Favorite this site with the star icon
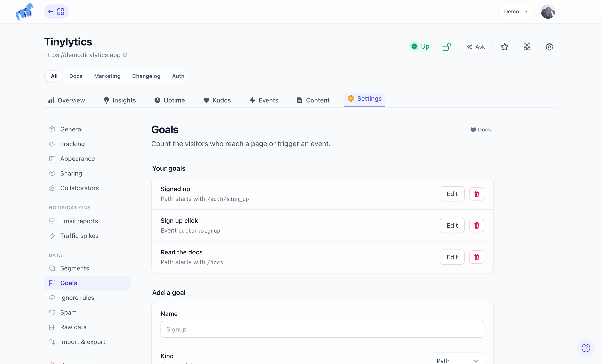 pyautogui.click(x=505, y=47)
